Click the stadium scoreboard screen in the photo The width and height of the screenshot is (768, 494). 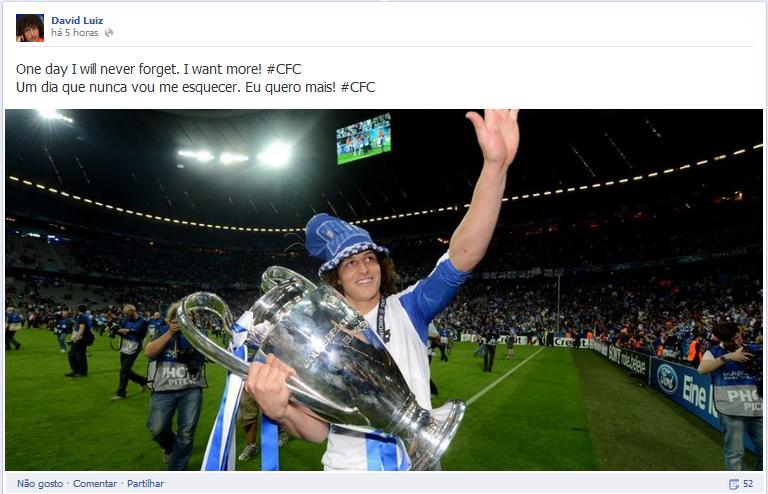[x=363, y=139]
